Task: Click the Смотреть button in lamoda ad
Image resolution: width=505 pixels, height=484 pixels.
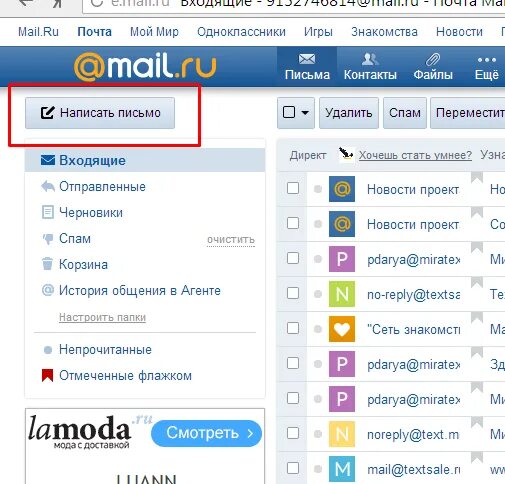Action: click(206, 433)
